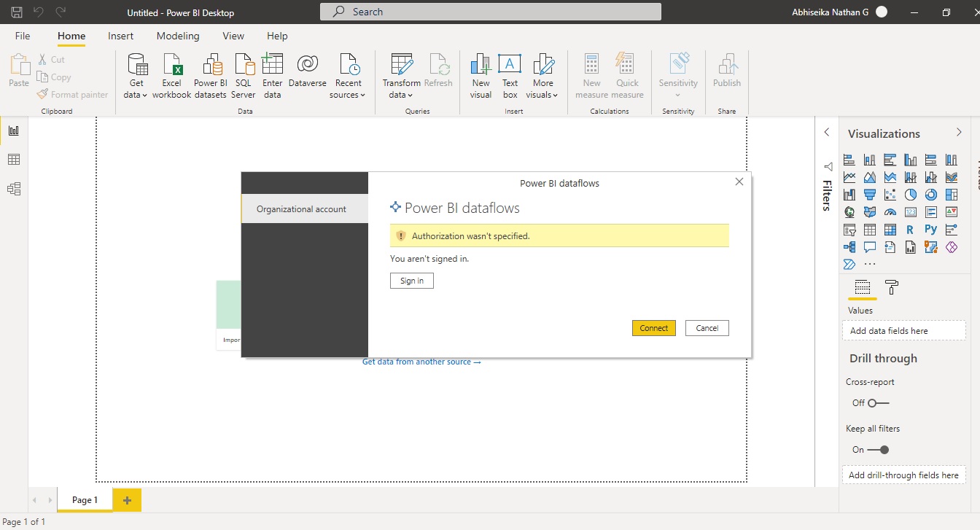Expand the Filters pane arrow
The width and height of the screenshot is (980, 530).
[x=827, y=132]
